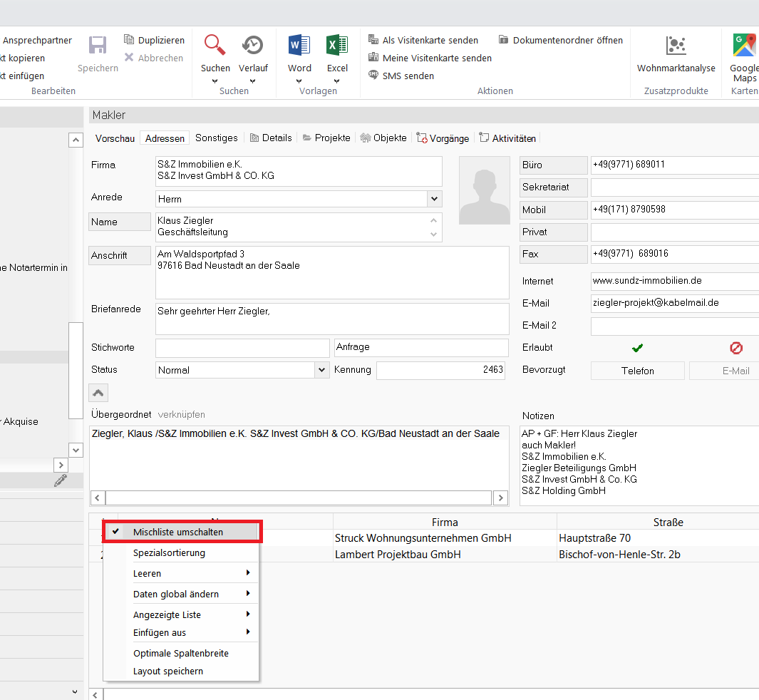The width and height of the screenshot is (759, 700).
Task: Open the Anrede dropdown
Action: [x=434, y=199]
